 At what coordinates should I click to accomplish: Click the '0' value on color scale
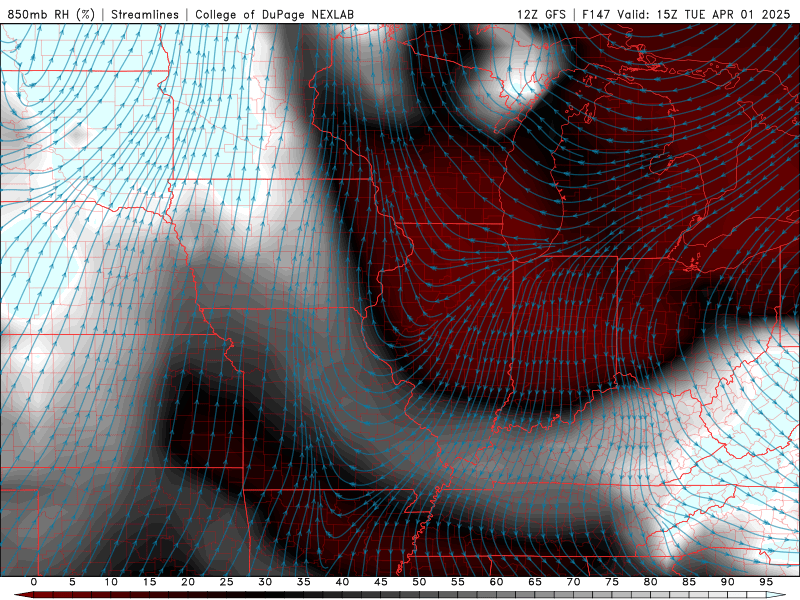[x=34, y=582]
